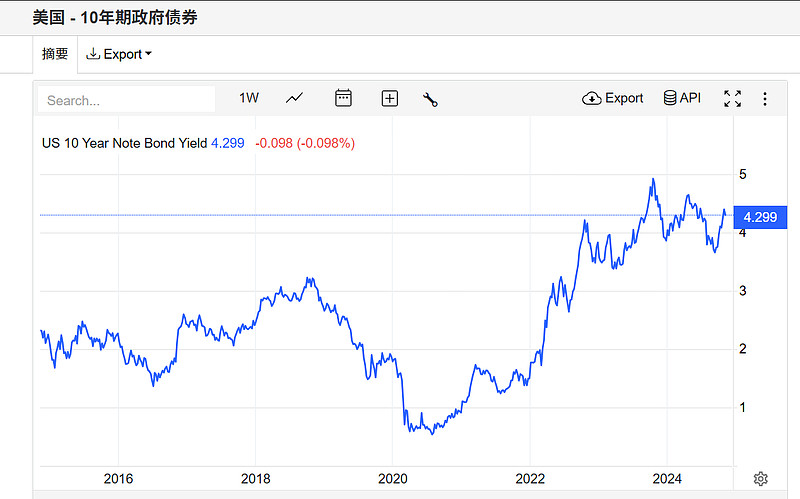Click the 4.299 current value label

click(760, 217)
